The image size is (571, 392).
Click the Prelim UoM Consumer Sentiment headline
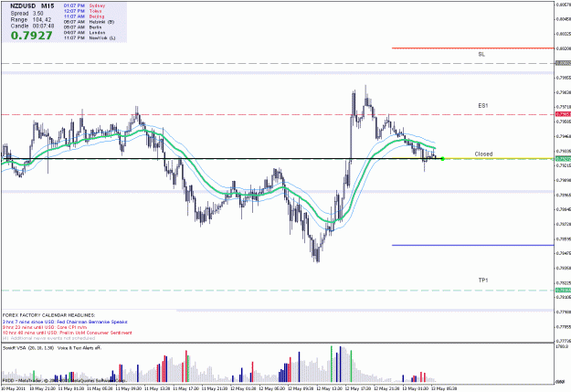[x=68, y=333]
